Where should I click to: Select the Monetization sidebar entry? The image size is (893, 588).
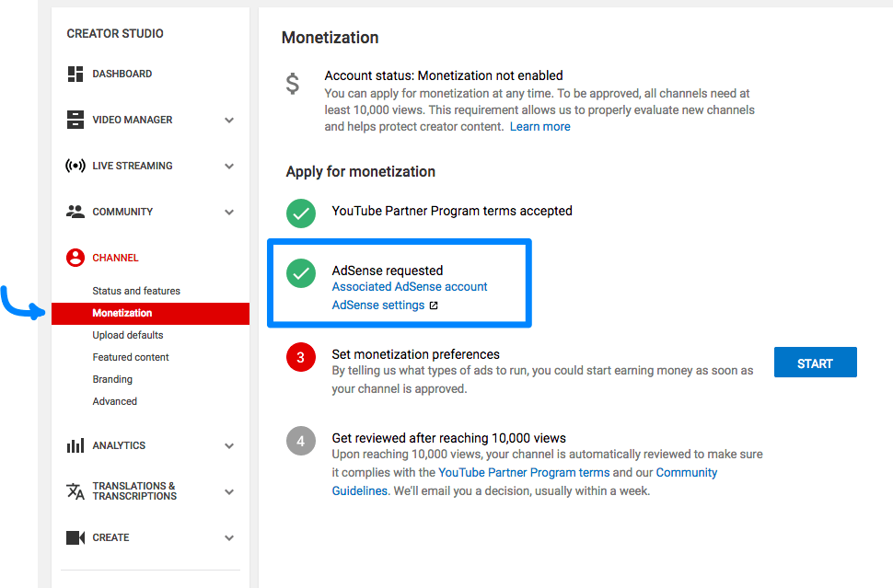pyautogui.click(x=150, y=313)
